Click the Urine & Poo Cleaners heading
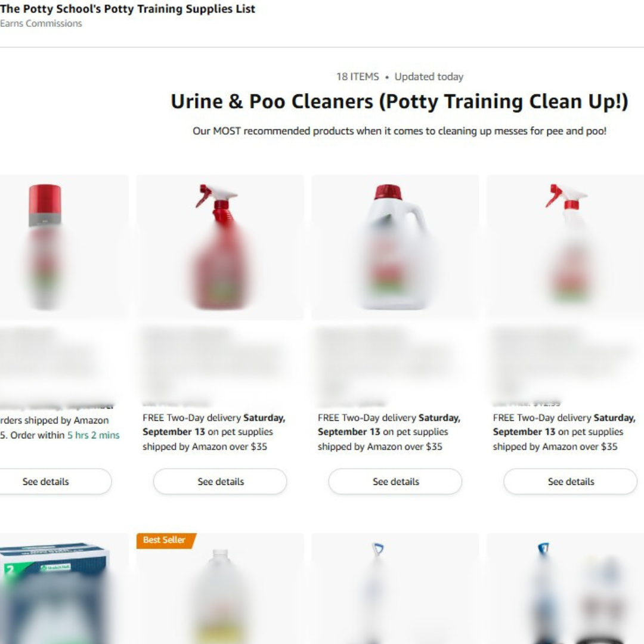Image resolution: width=644 pixels, height=644 pixels. (x=399, y=101)
